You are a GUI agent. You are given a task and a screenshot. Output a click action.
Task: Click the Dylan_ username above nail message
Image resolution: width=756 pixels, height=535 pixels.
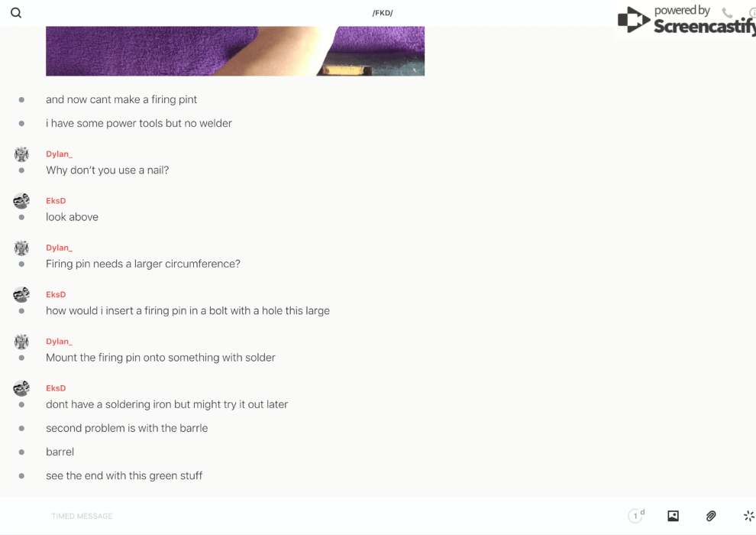pyautogui.click(x=59, y=154)
